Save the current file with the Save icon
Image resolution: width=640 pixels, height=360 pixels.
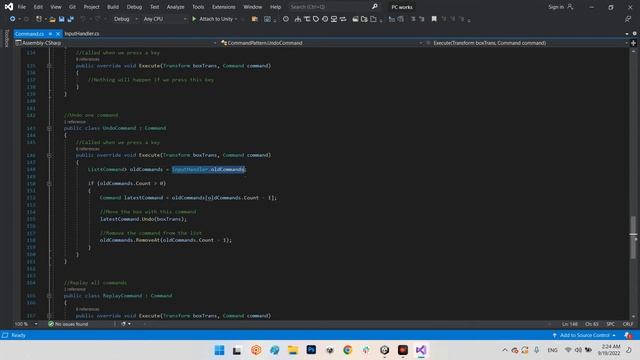[x=62, y=19]
